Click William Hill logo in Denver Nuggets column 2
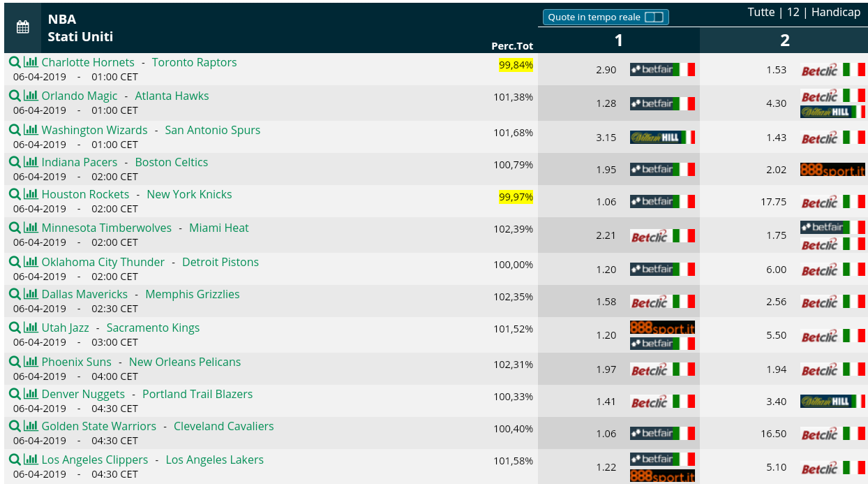This screenshot has height=484, width=868. coord(832,401)
